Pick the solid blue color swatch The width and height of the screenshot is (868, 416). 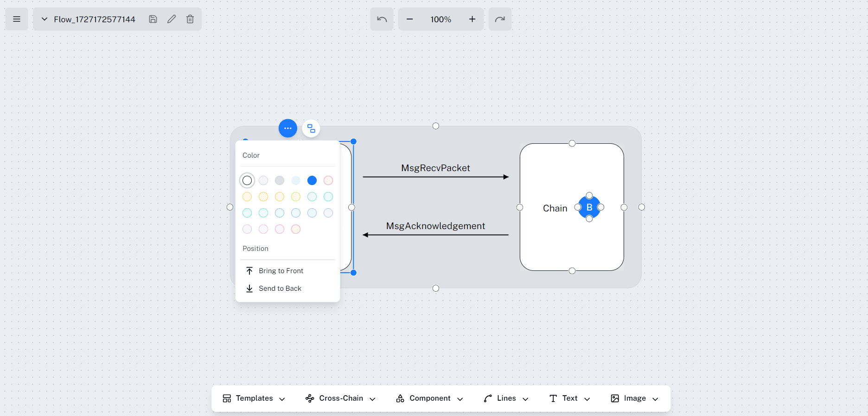point(312,180)
